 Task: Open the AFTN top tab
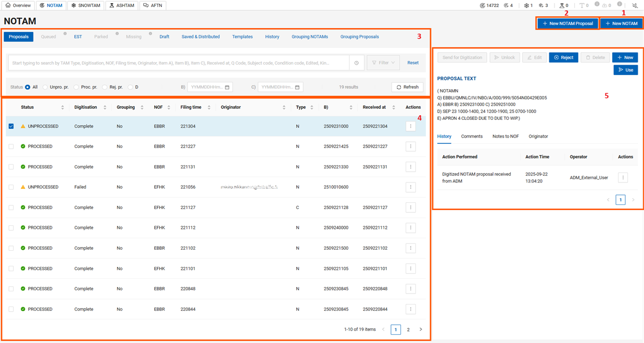click(x=153, y=5)
